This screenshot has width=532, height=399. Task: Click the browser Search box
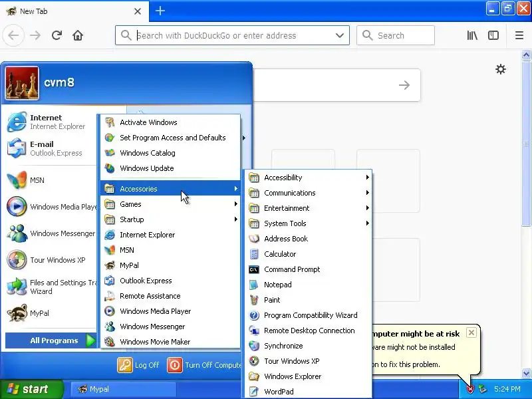click(396, 35)
